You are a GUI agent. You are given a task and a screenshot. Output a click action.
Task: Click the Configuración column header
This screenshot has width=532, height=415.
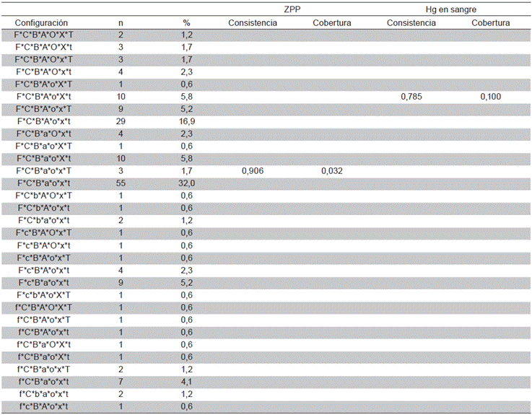pyautogui.click(x=41, y=23)
